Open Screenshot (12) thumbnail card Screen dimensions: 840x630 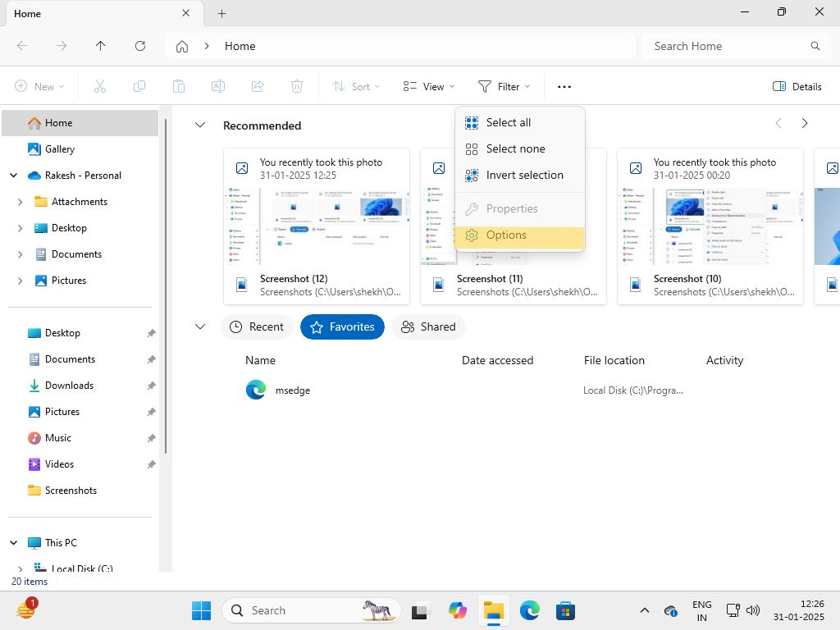[317, 226]
